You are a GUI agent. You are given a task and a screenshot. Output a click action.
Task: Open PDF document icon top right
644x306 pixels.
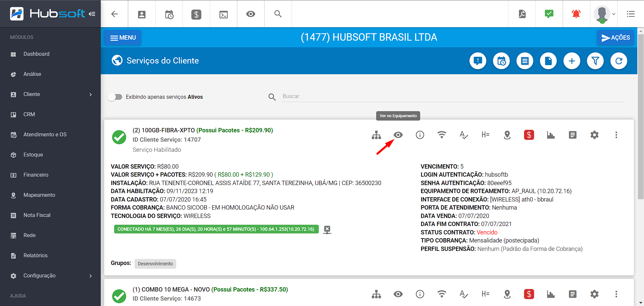tap(522, 14)
